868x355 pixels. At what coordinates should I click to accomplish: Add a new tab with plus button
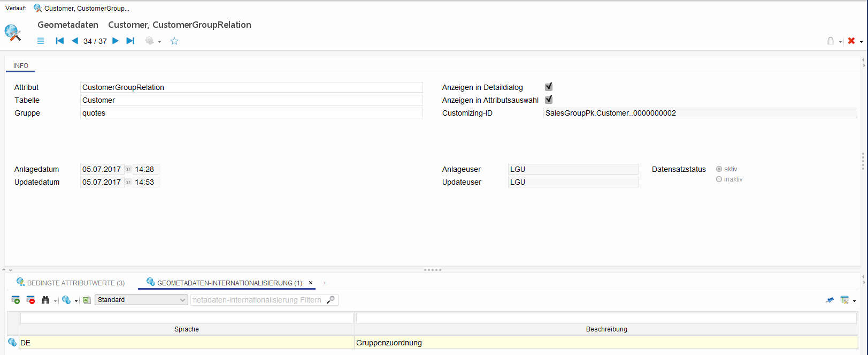point(325,283)
